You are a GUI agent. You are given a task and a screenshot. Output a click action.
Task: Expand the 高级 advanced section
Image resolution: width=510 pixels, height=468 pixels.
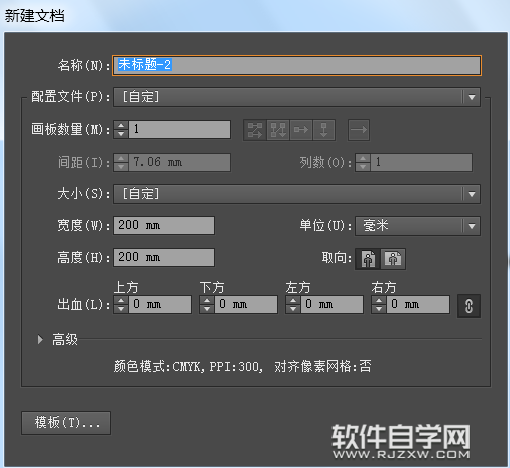[x=40, y=340]
